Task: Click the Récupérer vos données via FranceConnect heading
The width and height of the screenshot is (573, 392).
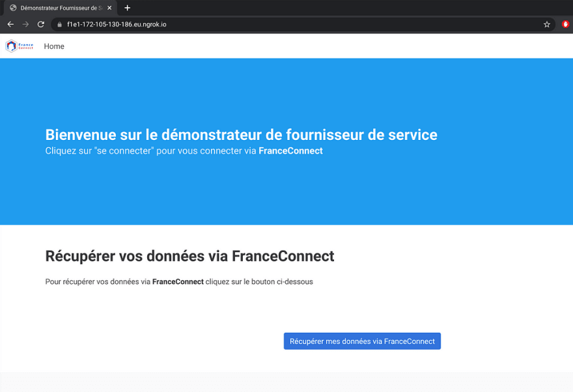Action: pyautogui.click(x=189, y=256)
